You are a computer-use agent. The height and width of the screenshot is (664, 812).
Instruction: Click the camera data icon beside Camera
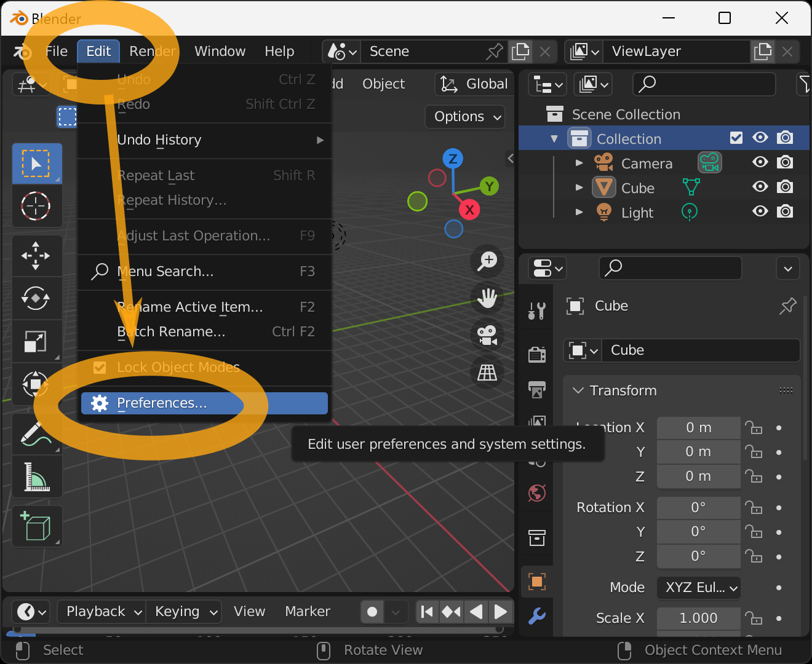pyautogui.click(x=709, y=163)
